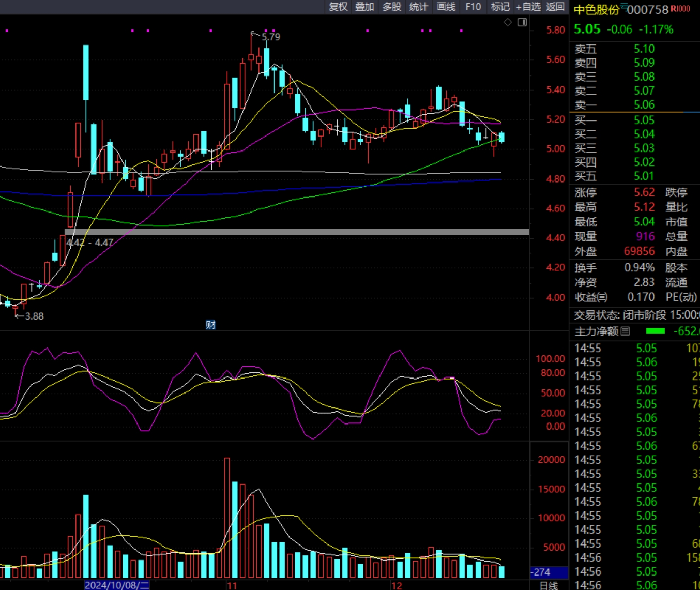The image size is (700, 590).
Task: Click the 5.79 high price label
Action: click(x=271, y=37)
